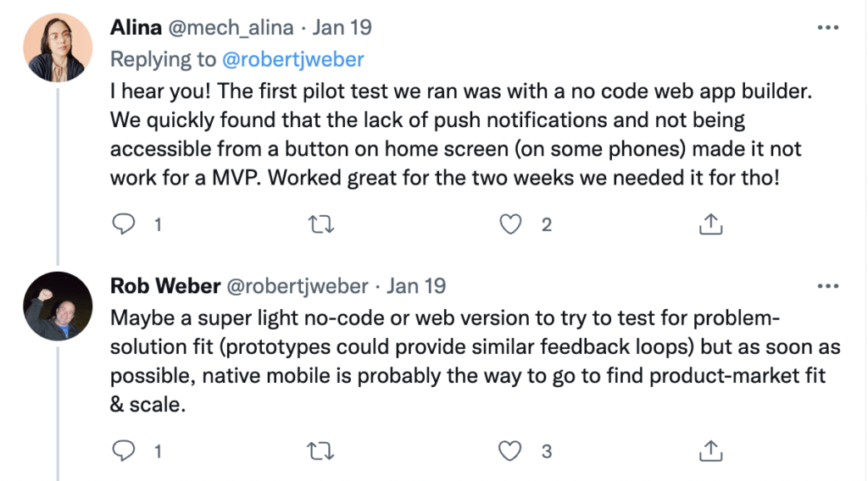Open Alina's tweet Jan 19 timestamp
The width and height of the screenshot is (868, 481).
(342, 28)
